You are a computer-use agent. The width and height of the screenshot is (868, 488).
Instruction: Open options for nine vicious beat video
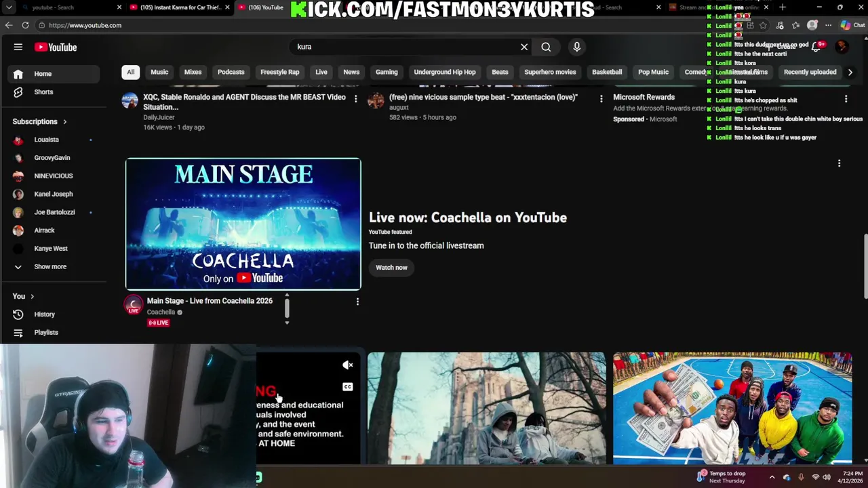[601, 99]
